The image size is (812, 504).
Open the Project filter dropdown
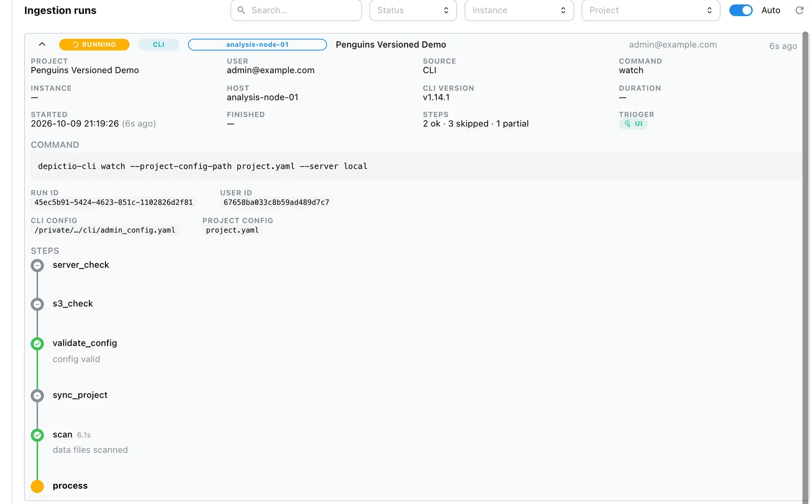pos(651,10)
